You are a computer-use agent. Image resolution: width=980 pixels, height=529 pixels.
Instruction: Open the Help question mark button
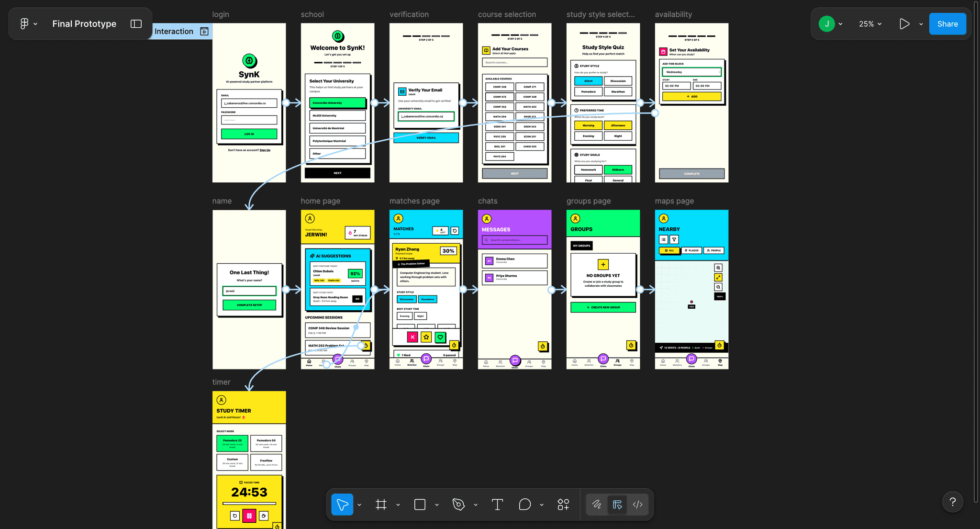point(952,502)
